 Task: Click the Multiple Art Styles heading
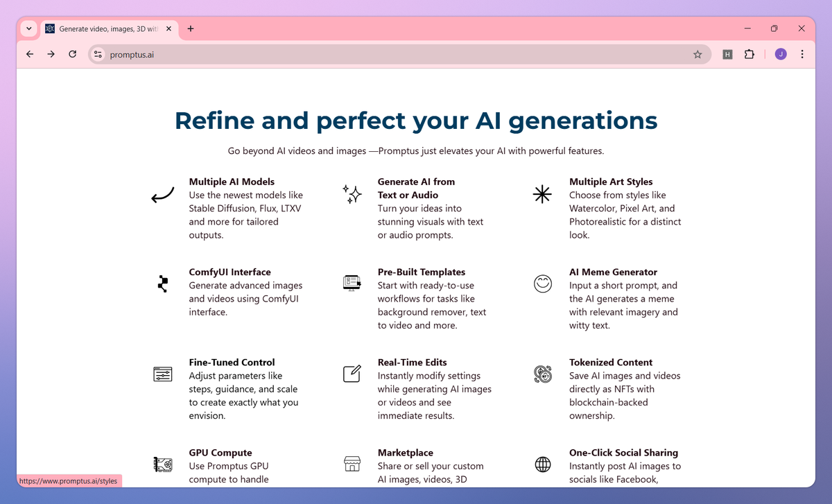[611, 182]
